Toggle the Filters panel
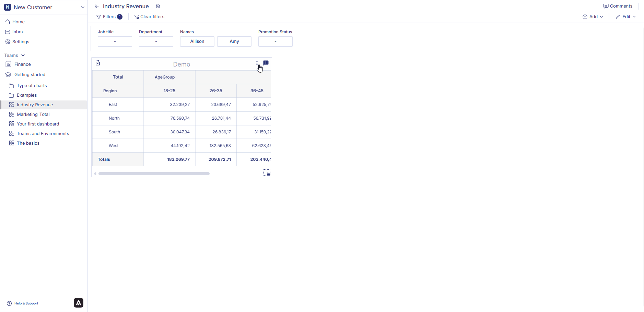 point(109,17)
